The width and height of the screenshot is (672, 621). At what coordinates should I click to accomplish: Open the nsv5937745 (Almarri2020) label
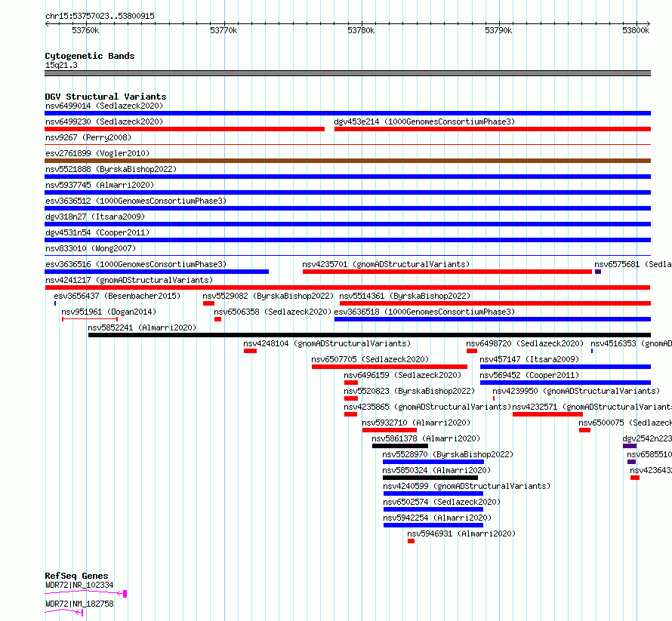(x=100, y=185)
